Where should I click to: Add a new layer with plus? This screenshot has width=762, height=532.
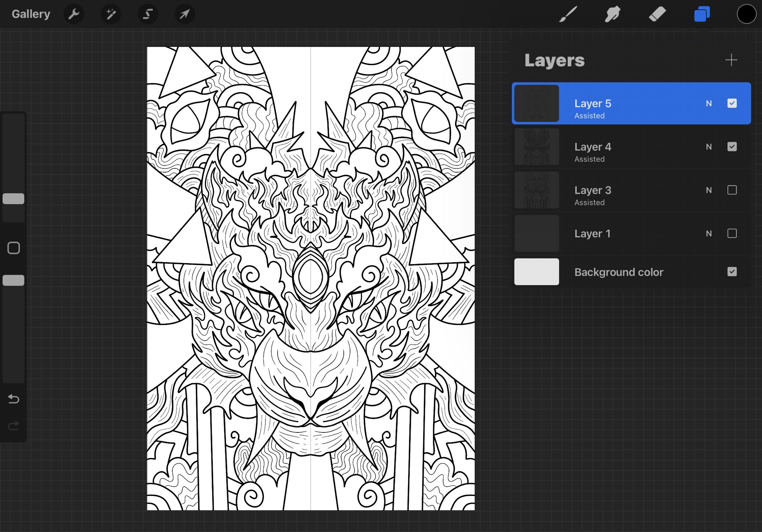coord(731,60)
